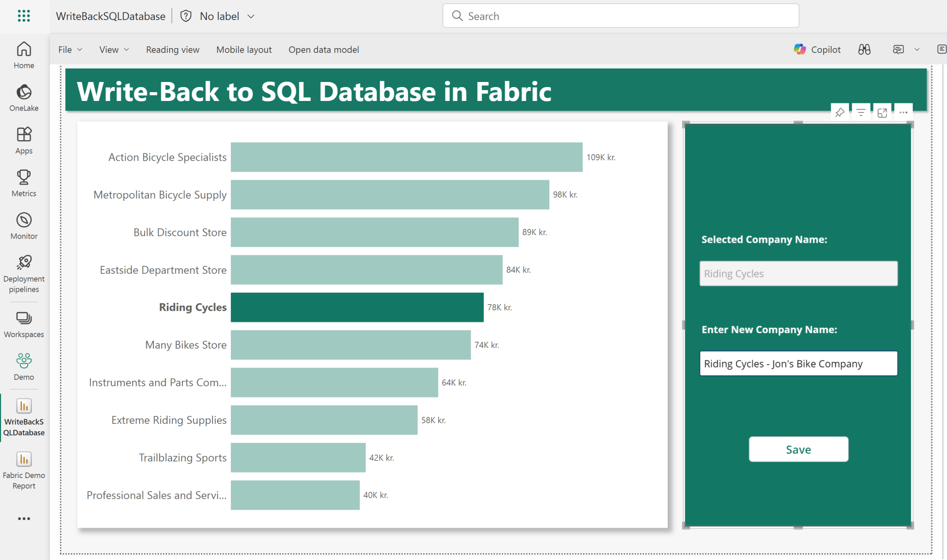The image size is (947, 560).
Task: Click the Enter New Company Name field
Action: (x=798, y=363)
